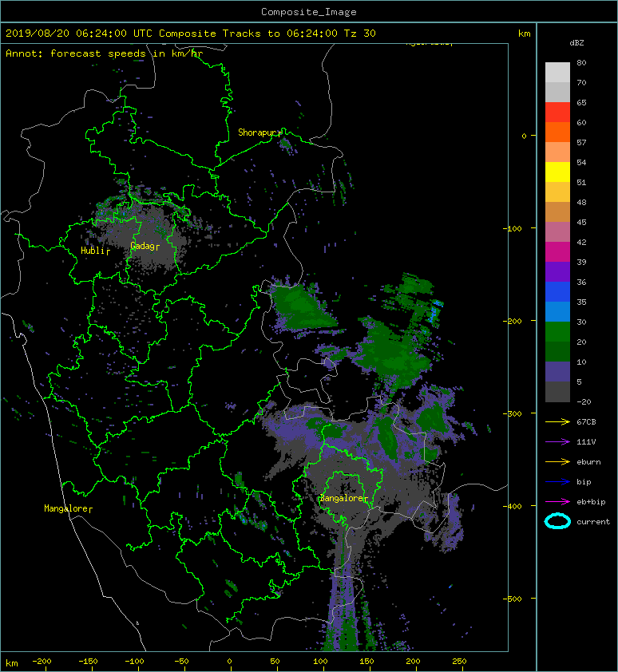Choose the bright green 30 dBZ swatch

tap(557, 331)
